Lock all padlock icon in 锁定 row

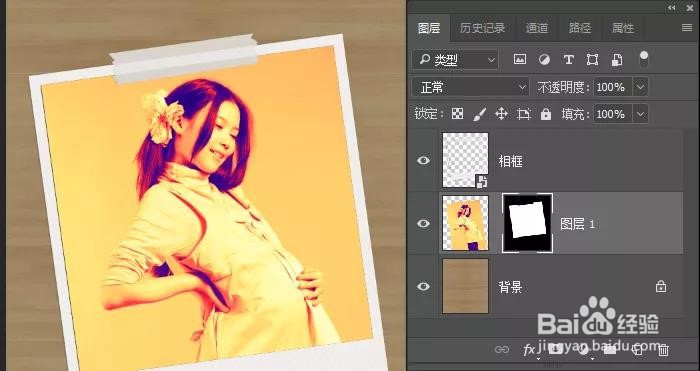(546, 114)
